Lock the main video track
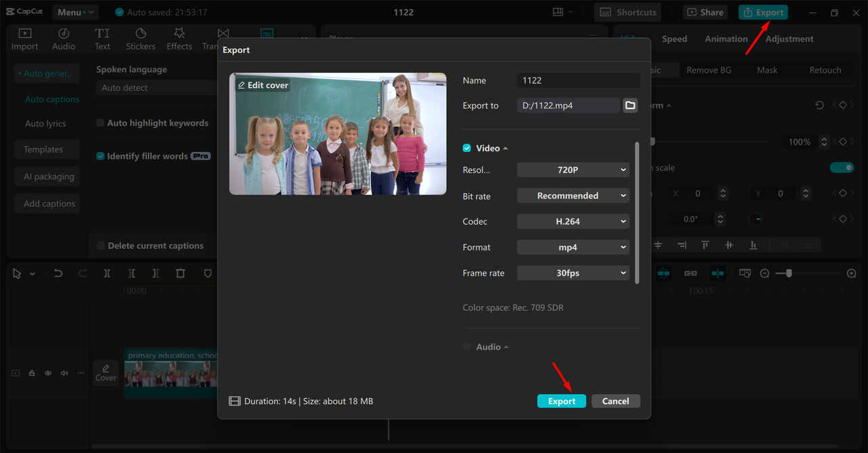 click(32, 373)
